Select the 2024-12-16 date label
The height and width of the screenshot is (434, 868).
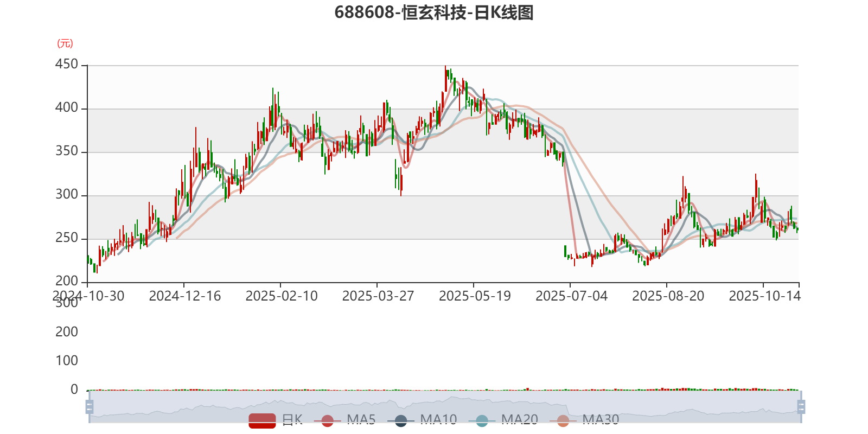[x=185, y=296]
